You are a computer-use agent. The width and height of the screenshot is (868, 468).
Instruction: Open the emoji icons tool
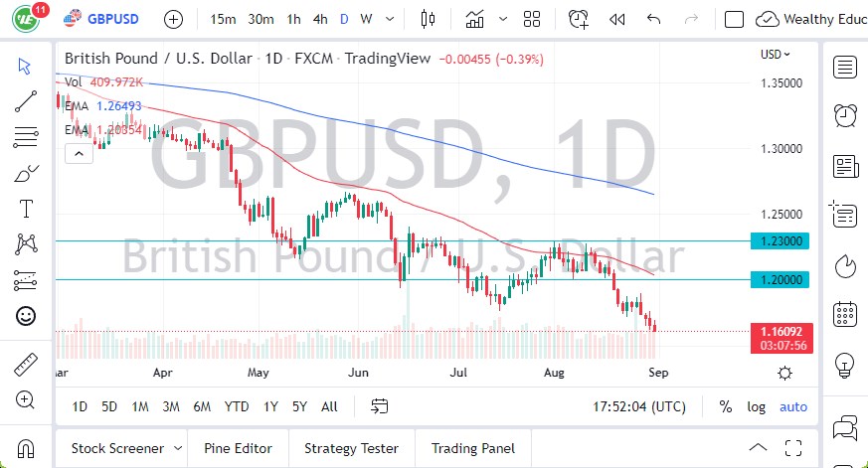[x=26, y=316]
